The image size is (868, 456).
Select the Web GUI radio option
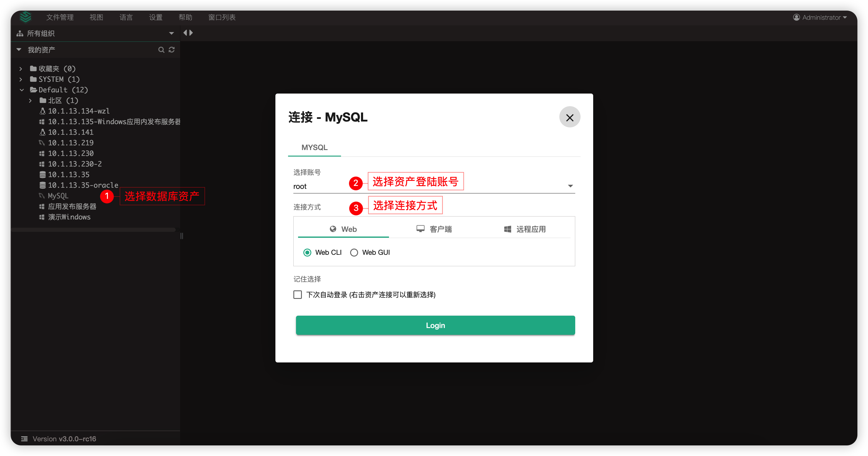(354, 252)
